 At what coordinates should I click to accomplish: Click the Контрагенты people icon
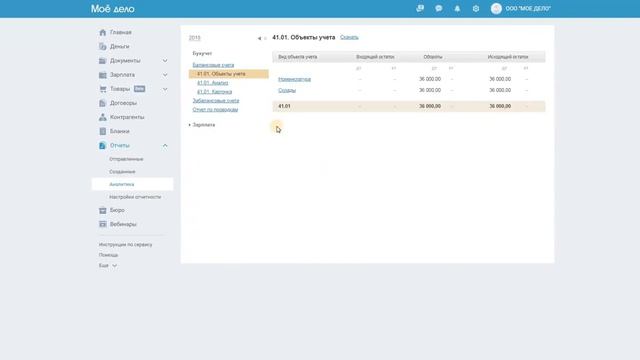pyautogui.click(x=102, y=117)
